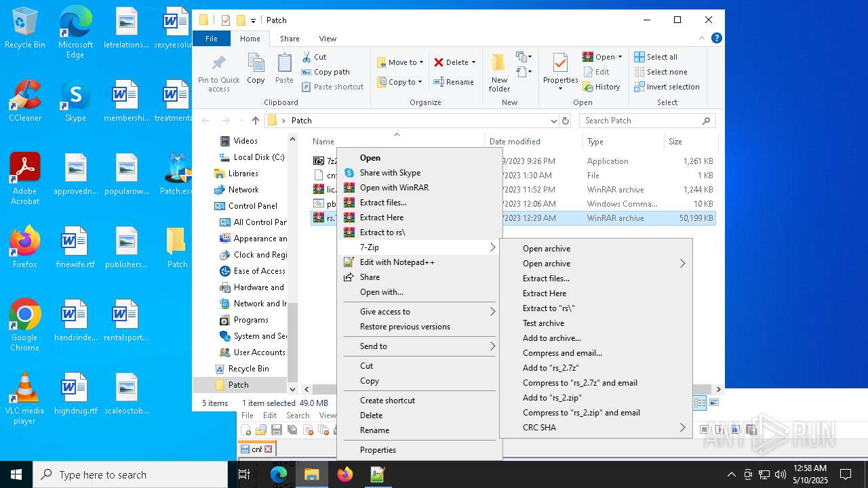Image resolution: width=868 pixels, height=488 pixels.
Task: Choose Extract to "rs\" in 7-Zip submenu
Action: [595, 308]
